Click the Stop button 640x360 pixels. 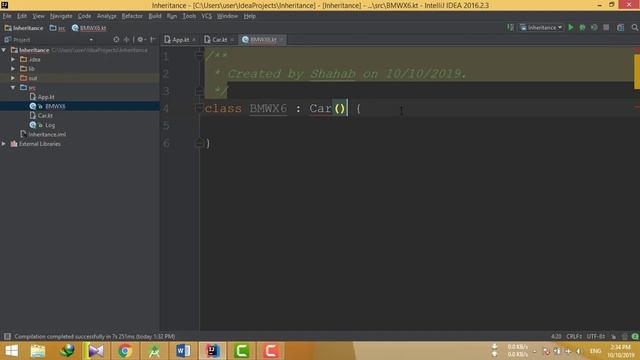(606, 27)
